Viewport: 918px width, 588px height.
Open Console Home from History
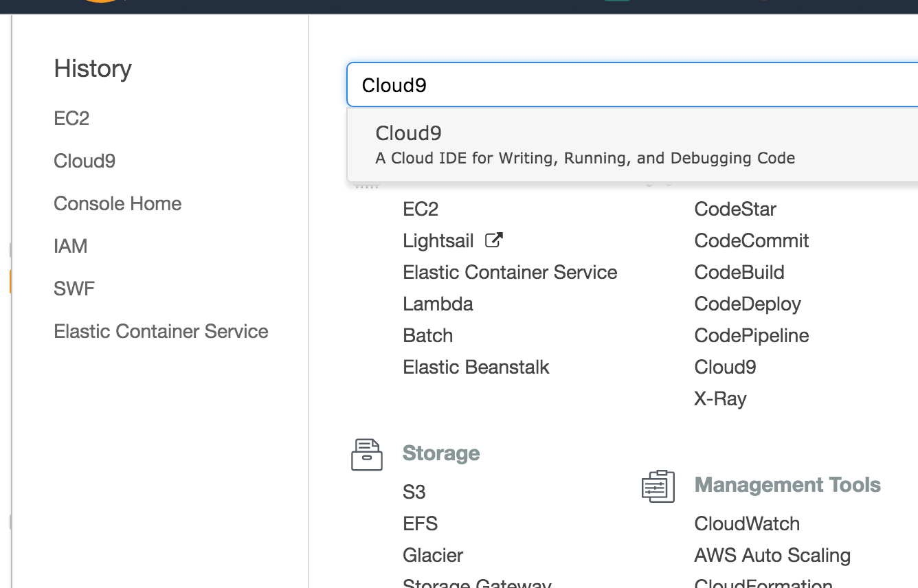[x=117, y=203]
